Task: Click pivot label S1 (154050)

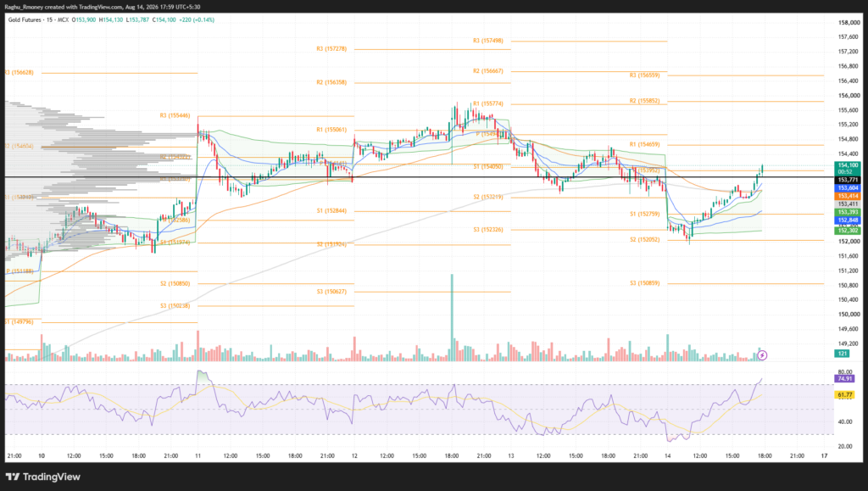Action: click(487, 166)
